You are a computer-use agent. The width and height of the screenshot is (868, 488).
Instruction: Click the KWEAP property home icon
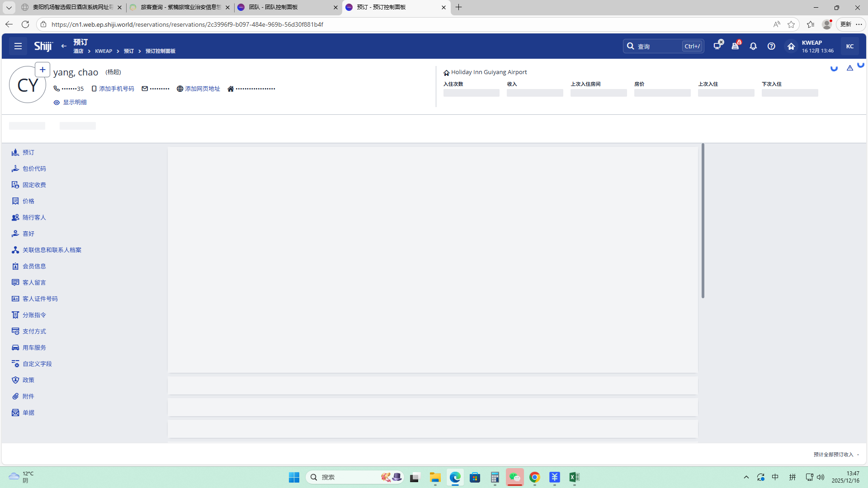791,46
